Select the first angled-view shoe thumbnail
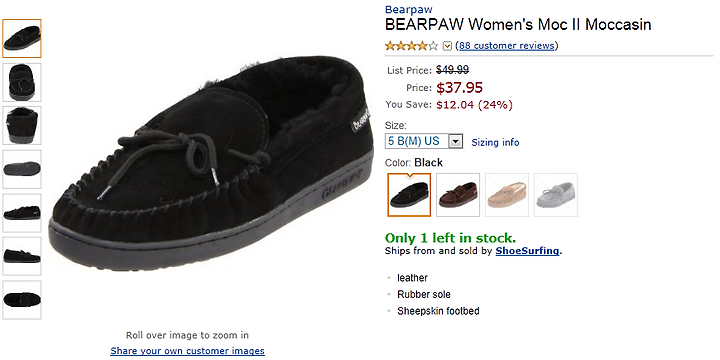720x360 pixels. [22, 39]
